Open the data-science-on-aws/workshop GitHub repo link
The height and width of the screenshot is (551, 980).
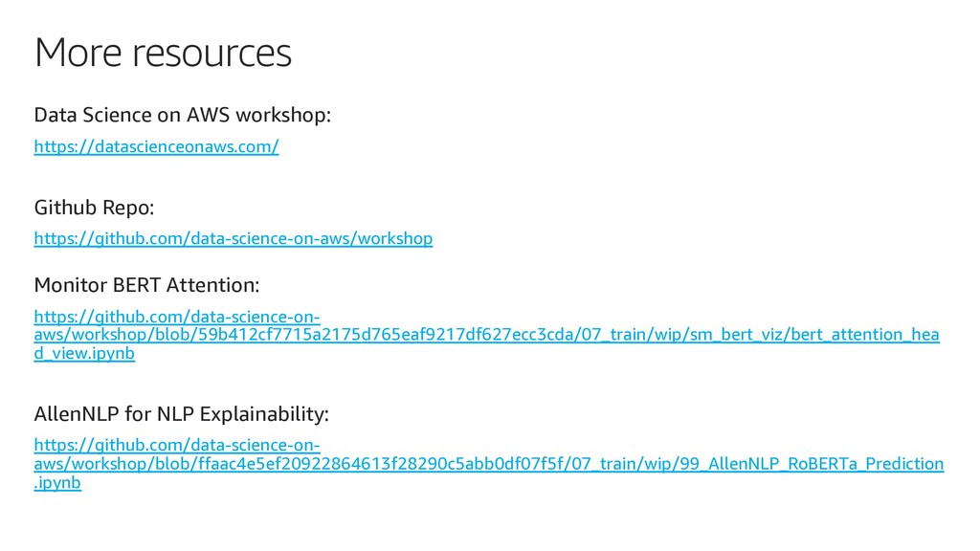[x=234, y=238]
